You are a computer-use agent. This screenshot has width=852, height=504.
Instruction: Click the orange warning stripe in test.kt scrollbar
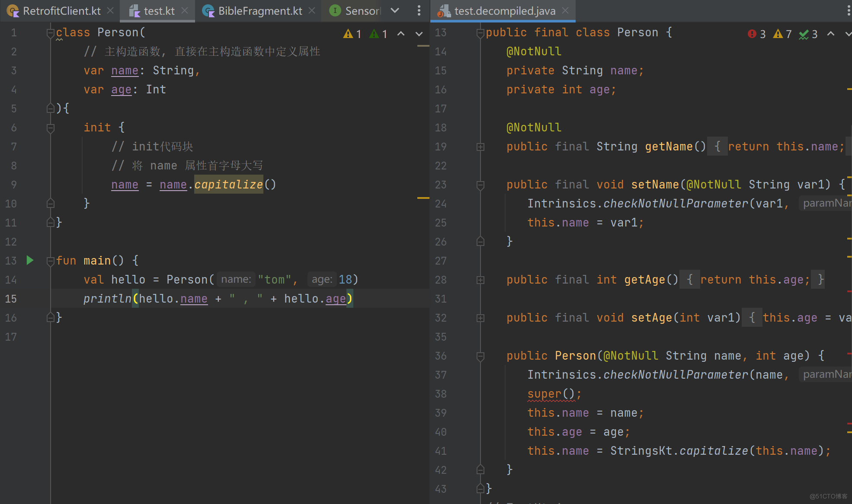coord(423,198)
